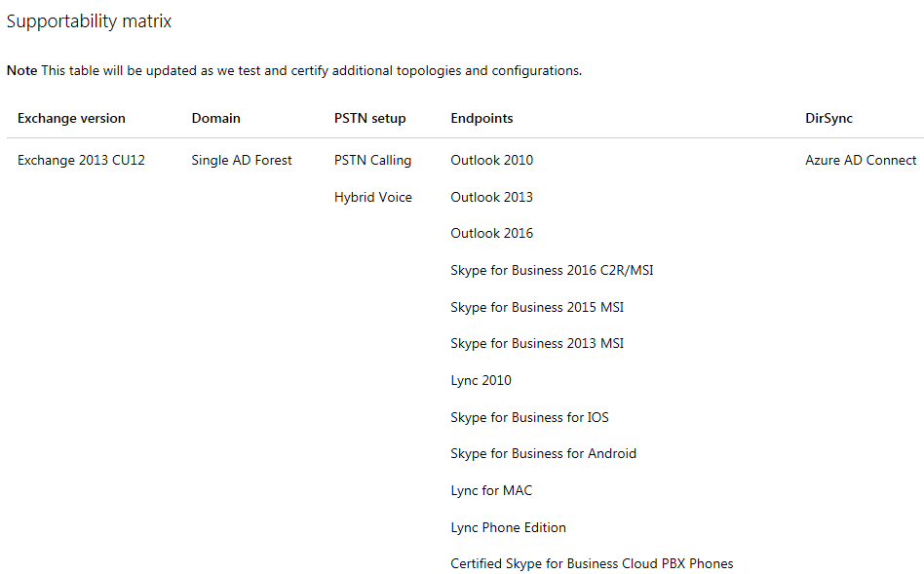Click the Lync Phone Edition entry
Screen dimensions: 924x574
click(508, 527)
